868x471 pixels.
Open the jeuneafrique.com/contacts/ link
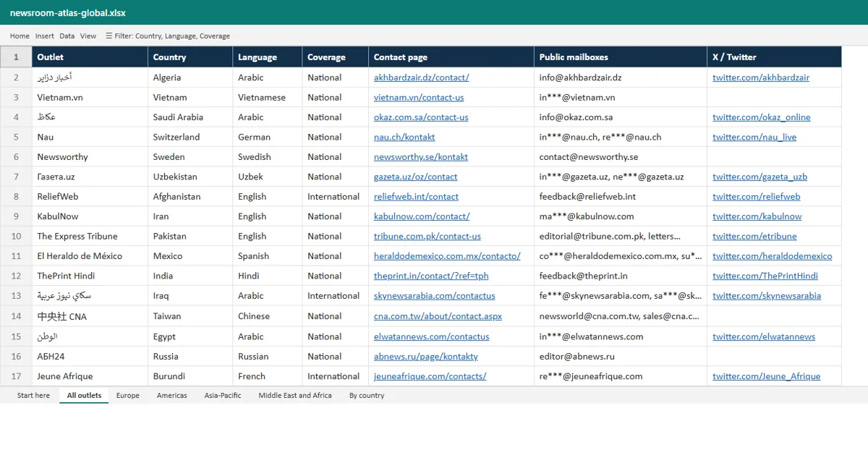tap(430, 376)
